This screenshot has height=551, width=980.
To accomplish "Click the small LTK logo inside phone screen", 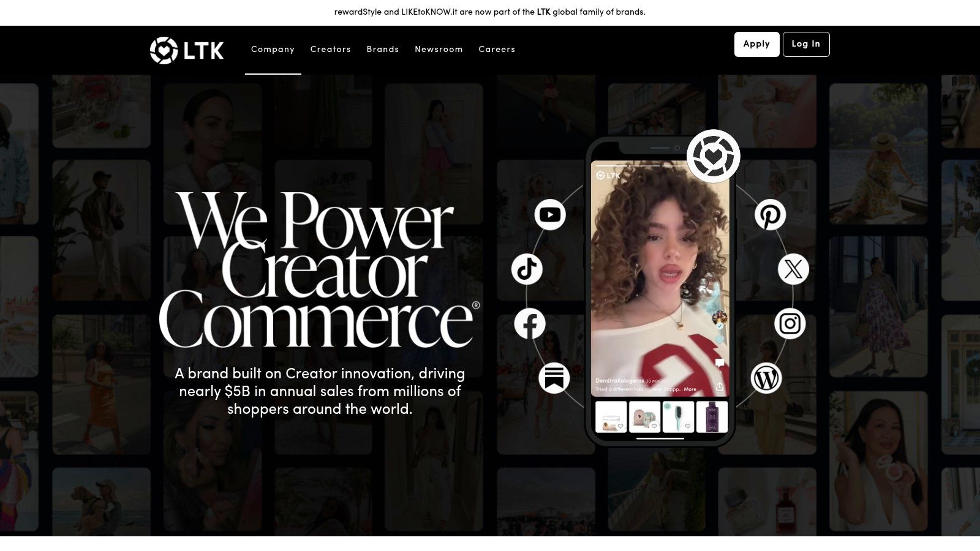I will (608, 176).
